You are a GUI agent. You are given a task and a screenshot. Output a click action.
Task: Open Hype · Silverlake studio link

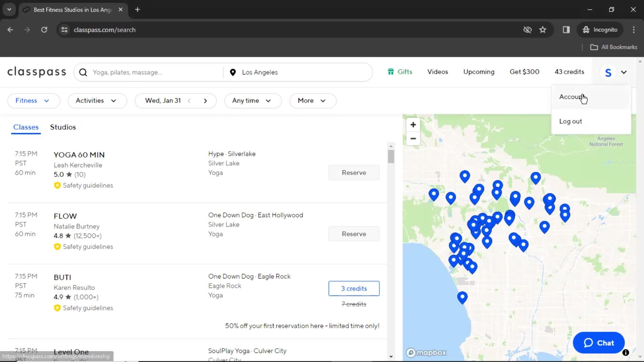click(x=232, y=154)
